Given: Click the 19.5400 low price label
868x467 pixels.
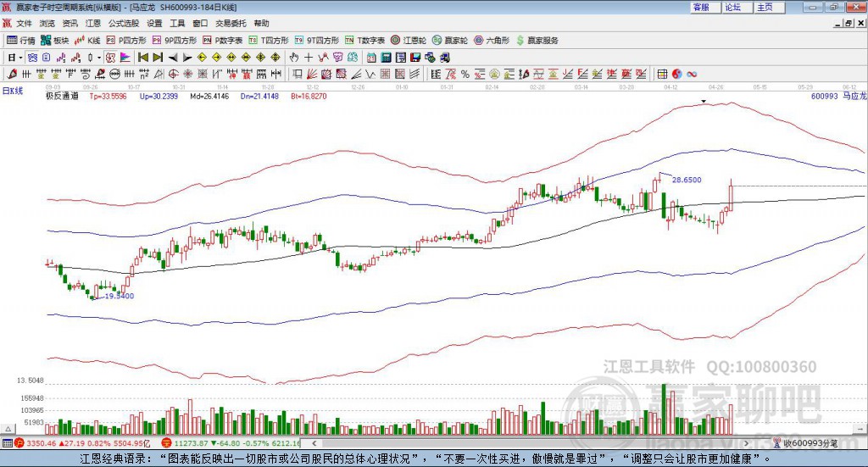Looking at the screenshot, I should pos(119,296).
